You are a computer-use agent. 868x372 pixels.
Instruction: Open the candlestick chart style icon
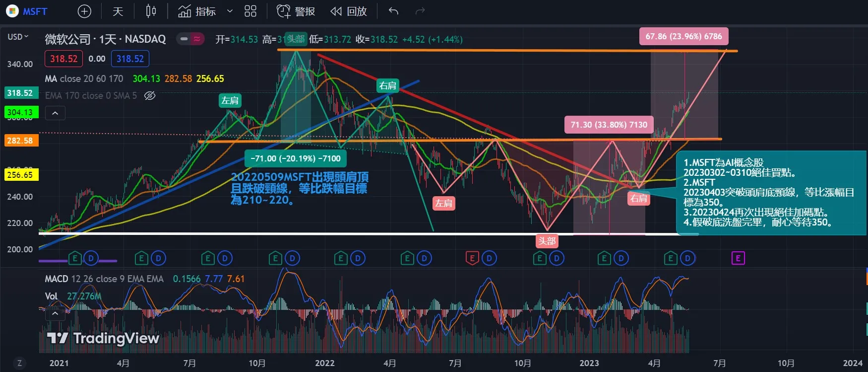pyautogui.click(x=151, y=11)
